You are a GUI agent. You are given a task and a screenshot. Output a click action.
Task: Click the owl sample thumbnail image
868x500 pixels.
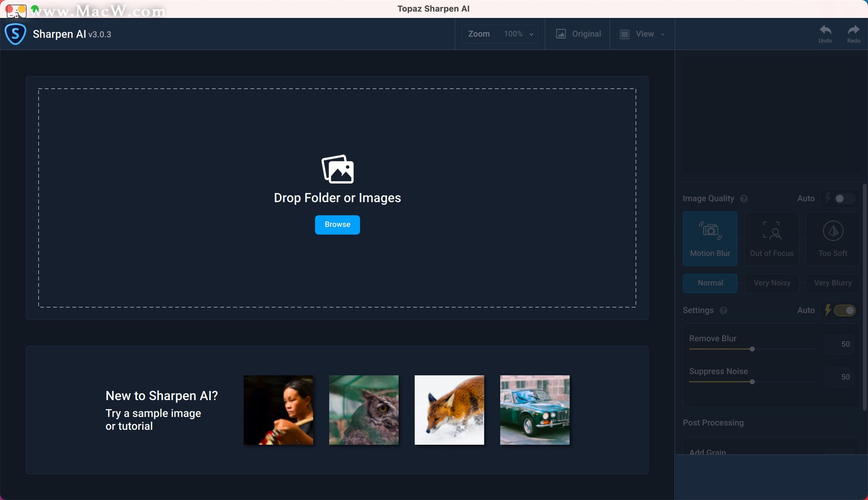pos(363,410)
